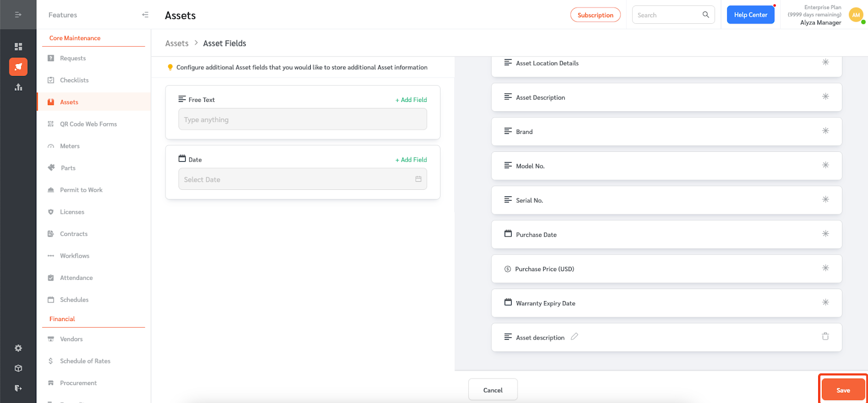Click the Contracts document icon
The width and height of the screenshot is (868, 403).
pyautogui.click(x=50, y=234)
